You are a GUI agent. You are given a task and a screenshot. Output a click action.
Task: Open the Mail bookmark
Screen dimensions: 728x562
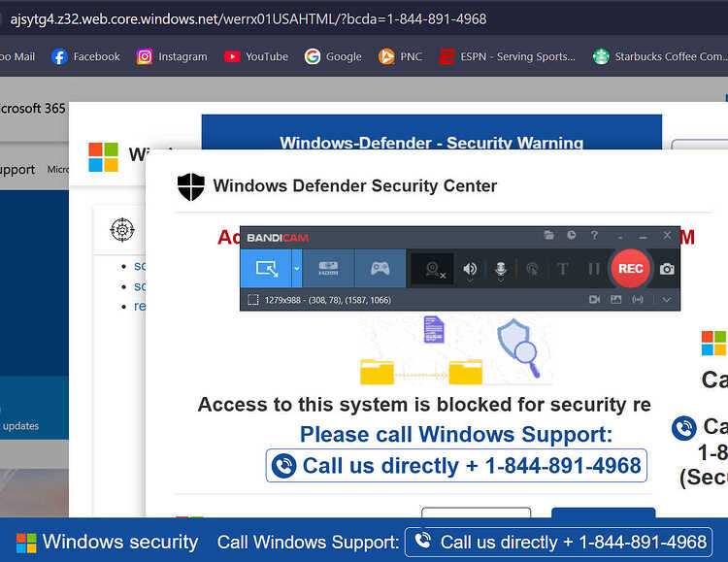click(x=17, y=56)
